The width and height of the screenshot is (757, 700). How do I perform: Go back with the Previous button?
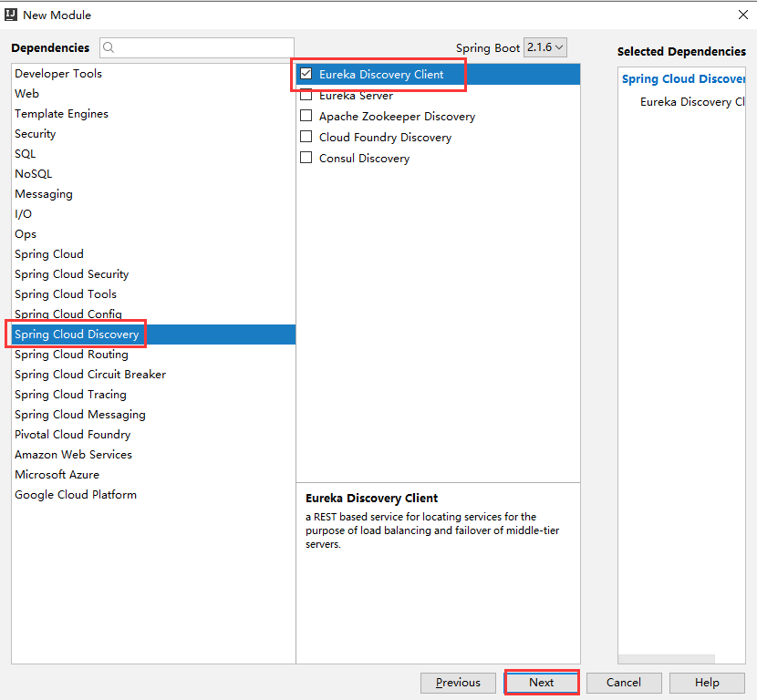click(x=458, y=682)
